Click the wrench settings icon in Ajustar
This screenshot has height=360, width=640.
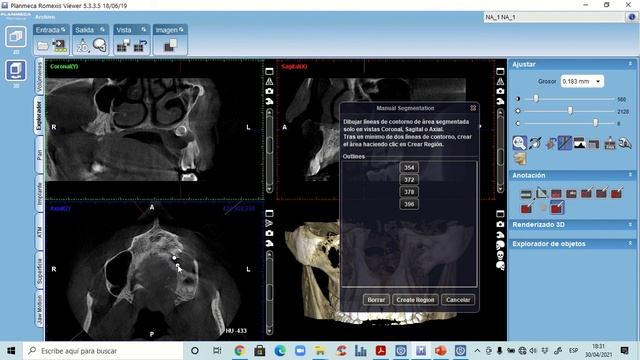pyautogui.click(x=625, y=143)
